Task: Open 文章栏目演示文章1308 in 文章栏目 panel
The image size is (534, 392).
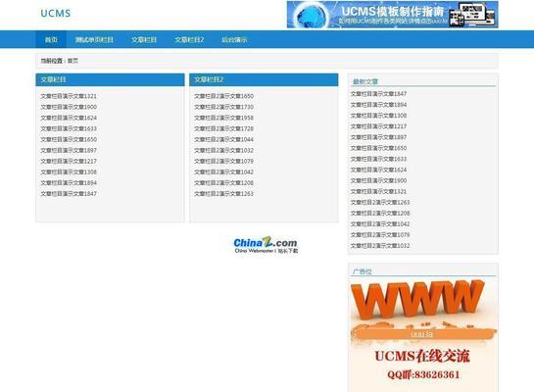Action: pos(69,171)
